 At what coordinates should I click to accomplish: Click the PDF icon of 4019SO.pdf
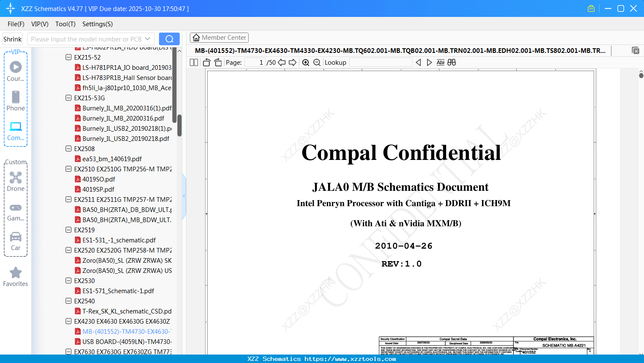point(78,179)
